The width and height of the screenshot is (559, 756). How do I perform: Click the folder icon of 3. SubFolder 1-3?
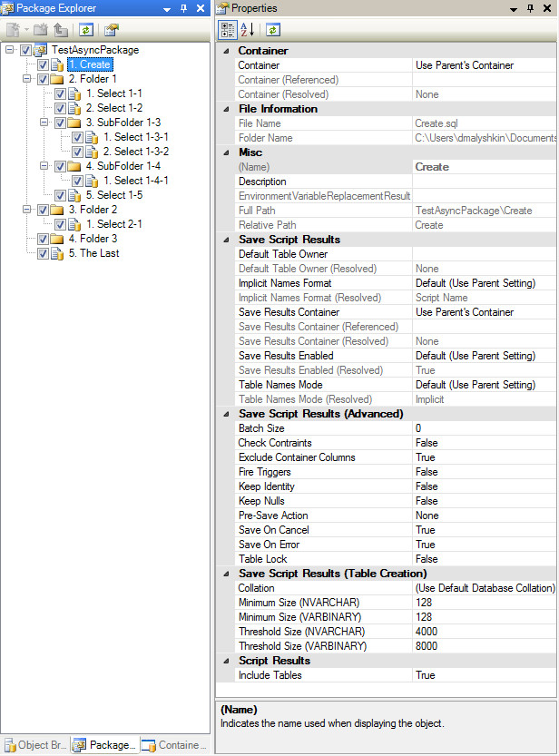coord(74,123)
